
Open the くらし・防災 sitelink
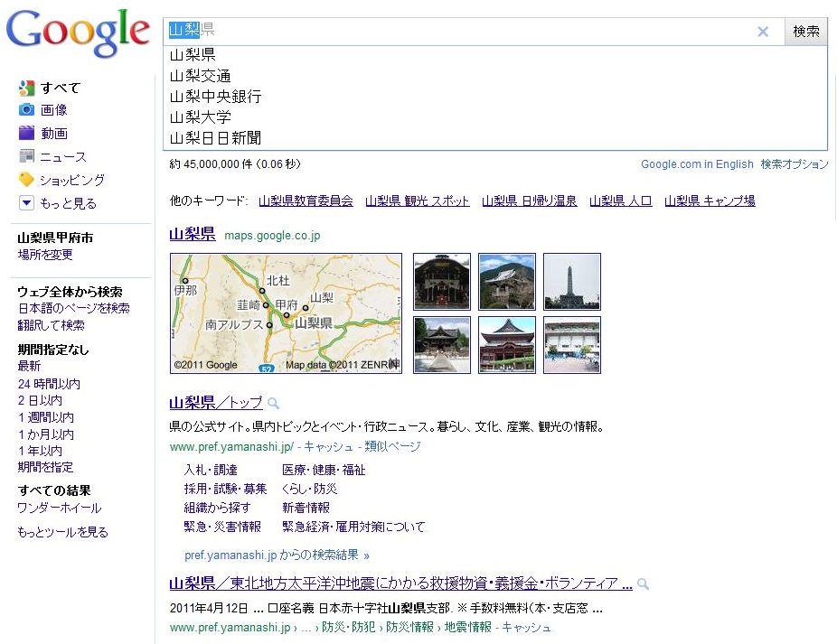click(x=310, y=489)
